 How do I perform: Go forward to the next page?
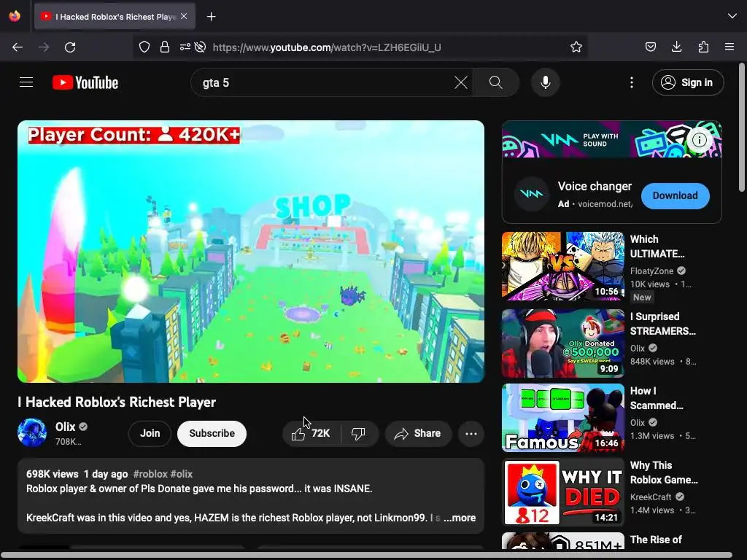pos(44,47)
